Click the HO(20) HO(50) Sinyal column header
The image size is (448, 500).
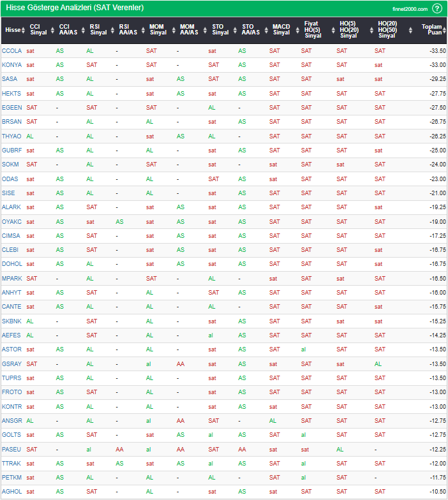tap(387, 29)
